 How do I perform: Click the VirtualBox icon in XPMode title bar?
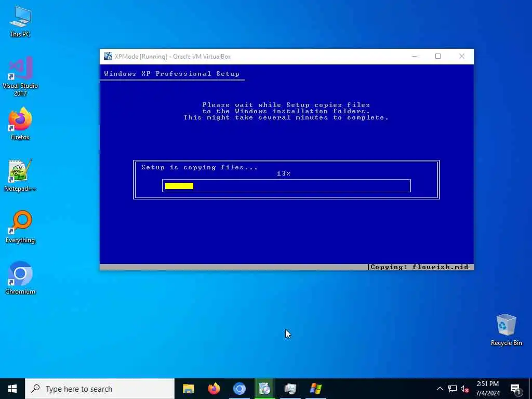click(108, 56)
